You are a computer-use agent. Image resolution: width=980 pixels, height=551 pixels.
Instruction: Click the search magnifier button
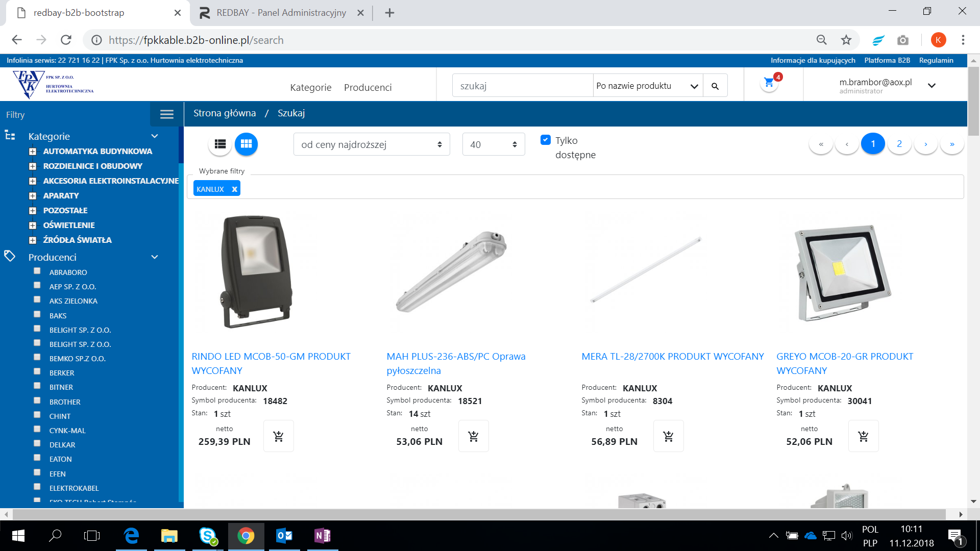click(715, 86)
